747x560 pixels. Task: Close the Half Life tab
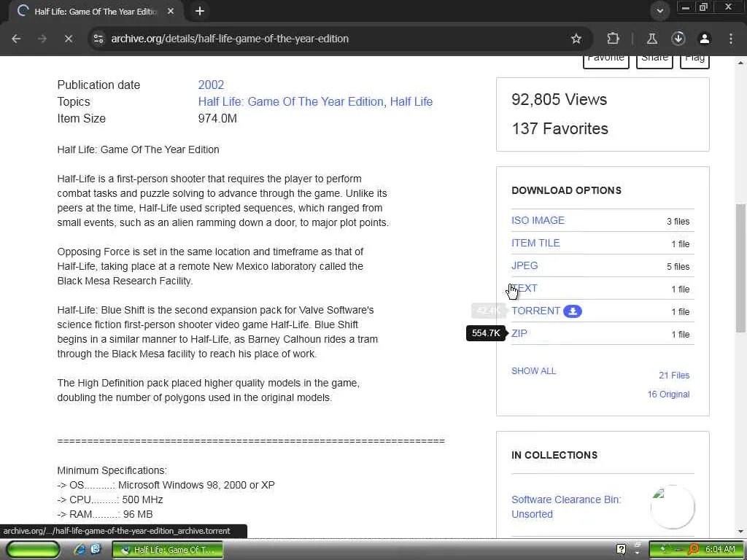pos(171,11)
